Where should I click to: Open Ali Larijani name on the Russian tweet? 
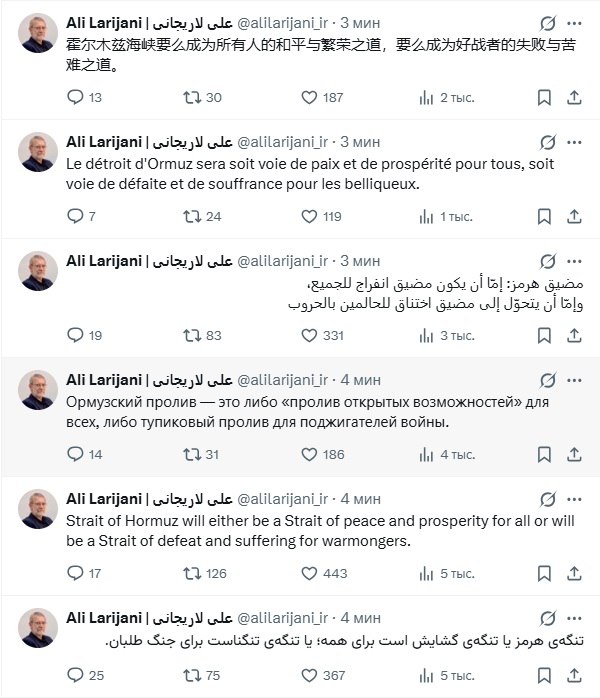(104, 379)
